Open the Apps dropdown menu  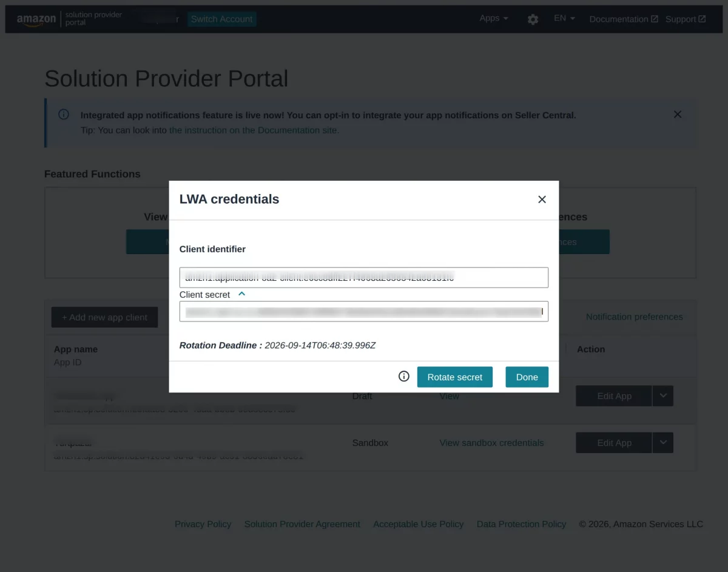point(494,18)
